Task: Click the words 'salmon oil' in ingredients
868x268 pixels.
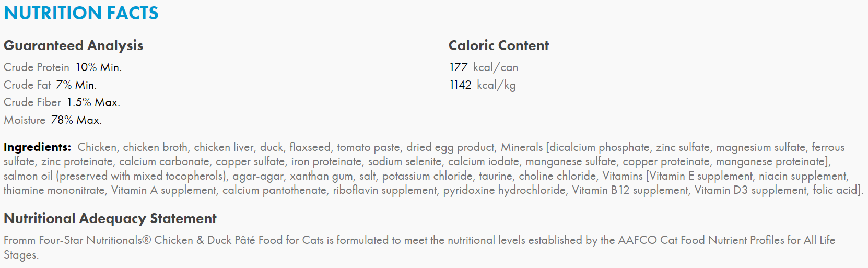Action: (x=28, y=176)
